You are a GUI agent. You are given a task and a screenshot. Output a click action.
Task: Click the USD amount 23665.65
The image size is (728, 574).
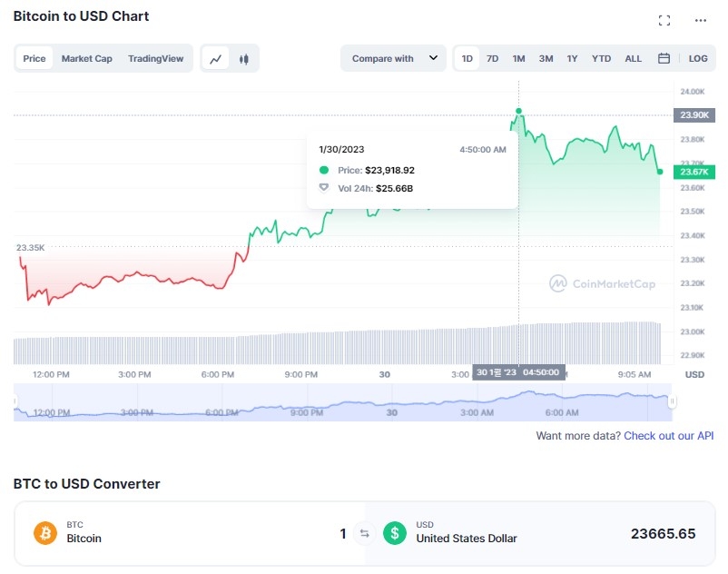[x=663, y=534]
